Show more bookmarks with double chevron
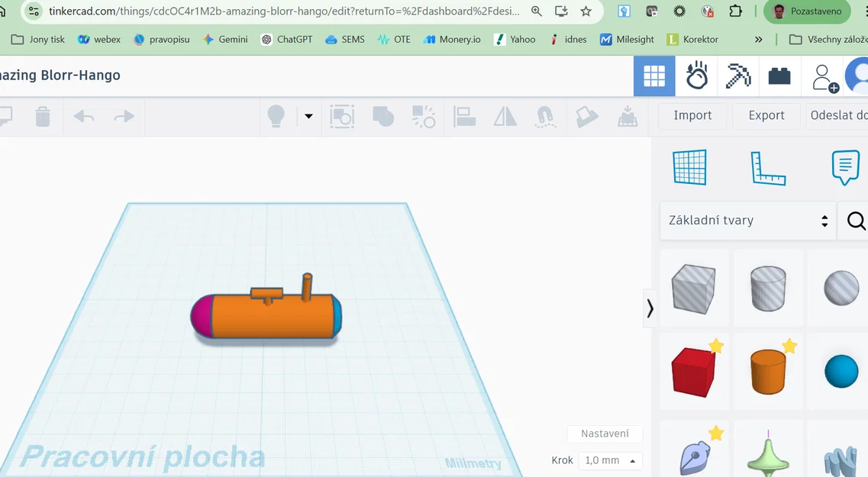Viewport: 868px width, 477px height. tap(758, 39)
